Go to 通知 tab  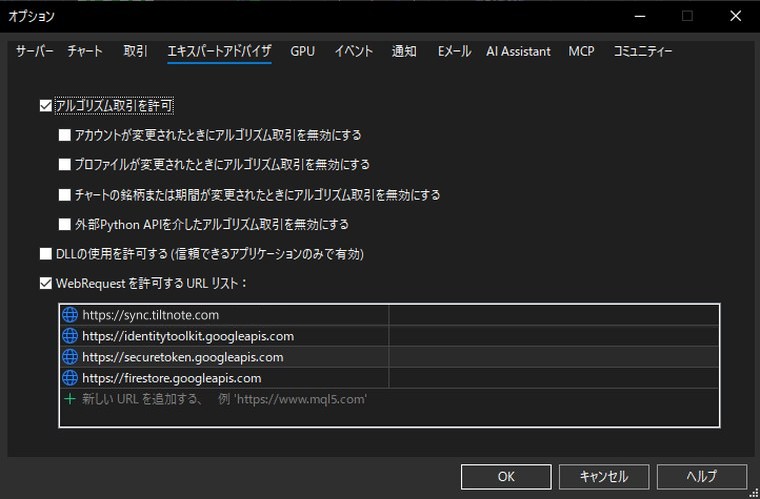tap(404, 51)
